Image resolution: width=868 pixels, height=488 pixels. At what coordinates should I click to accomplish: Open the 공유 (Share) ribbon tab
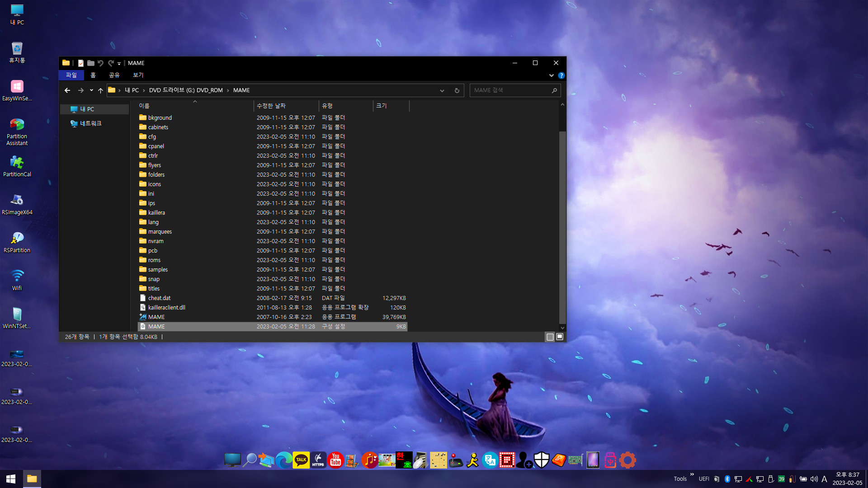click(x=114, y=75)
